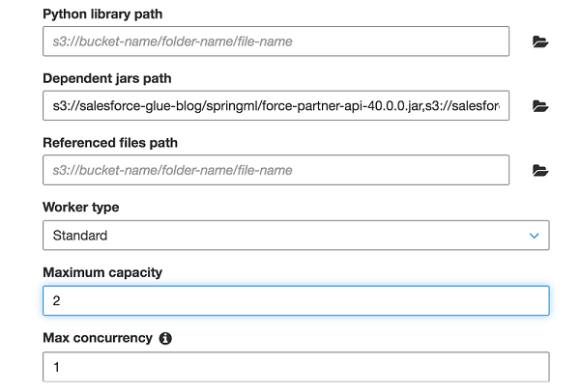Click the Maximum capacity label
This screenshot has height=392, width=580.
[102, 272]
